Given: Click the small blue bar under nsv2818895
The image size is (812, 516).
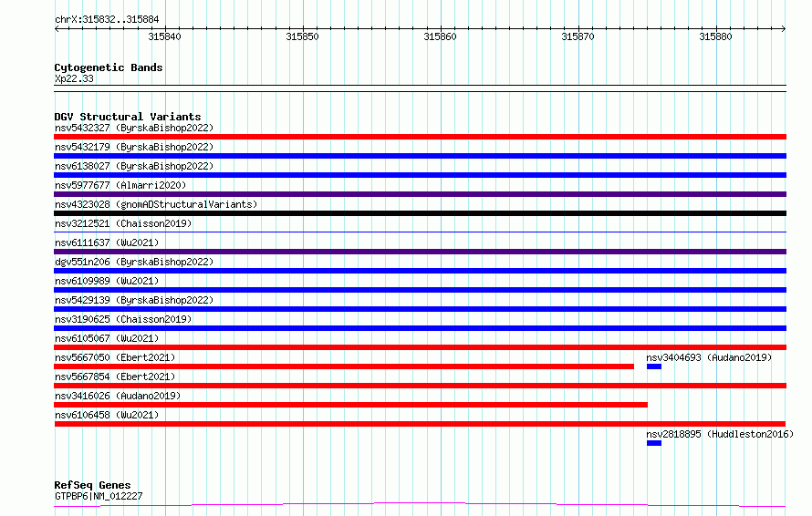Looking at the screenshot, I should click(x=654, y=443).
